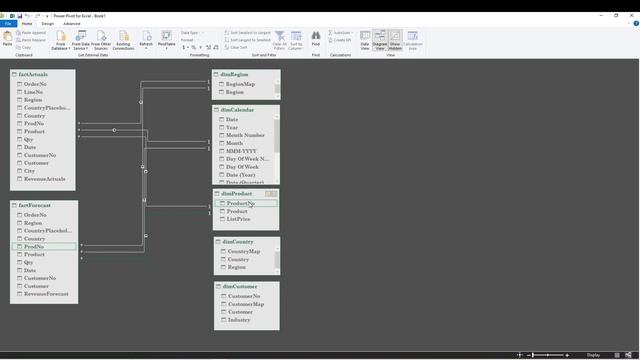The width and height of the screenshot is (640, 360).
Task: Click the Grid data view icon in status bar
Action: [x=617, y=355]
